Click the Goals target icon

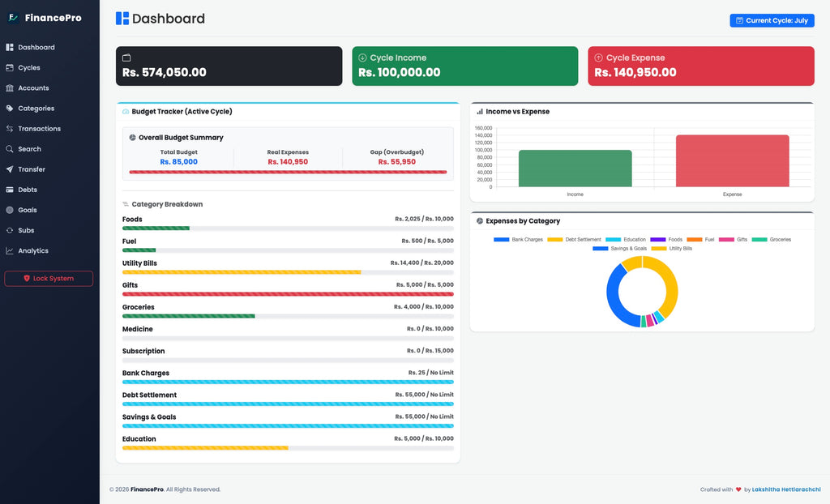[10, 210]
